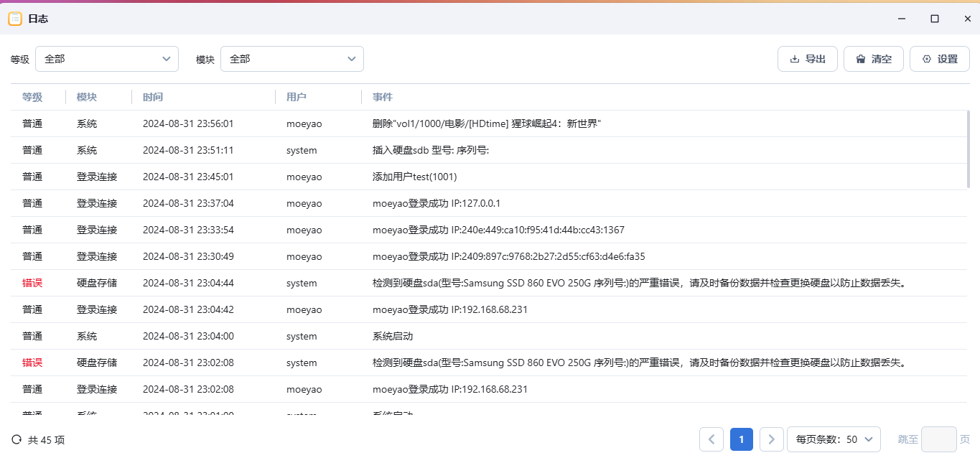Go to previous page with left arrow
This screenshot has height=458, width=980.
[711, 439]
